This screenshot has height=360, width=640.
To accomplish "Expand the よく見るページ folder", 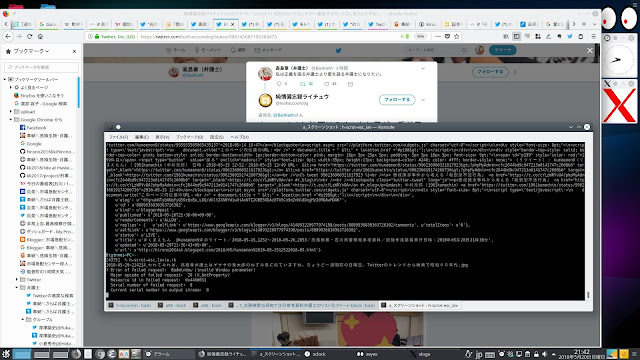I will pyautogui.click(x=11, y=87).
